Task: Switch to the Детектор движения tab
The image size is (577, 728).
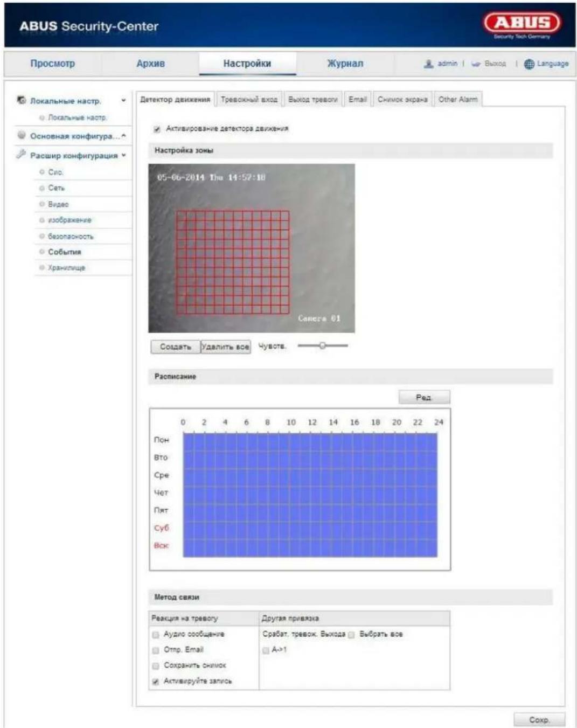Action: pos(175,99)
